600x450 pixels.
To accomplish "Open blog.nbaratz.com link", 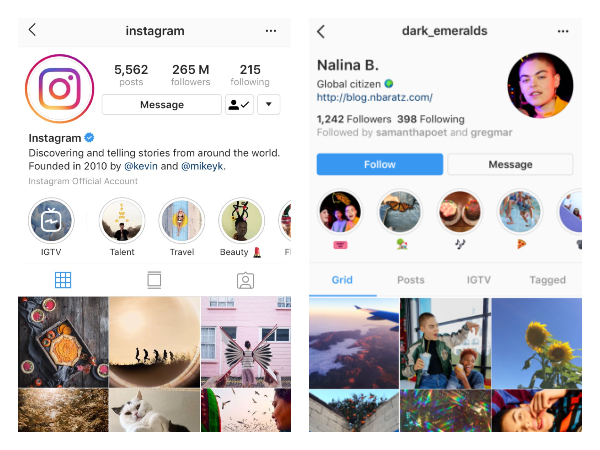I will pyautogui.click(x=375, y=98).
